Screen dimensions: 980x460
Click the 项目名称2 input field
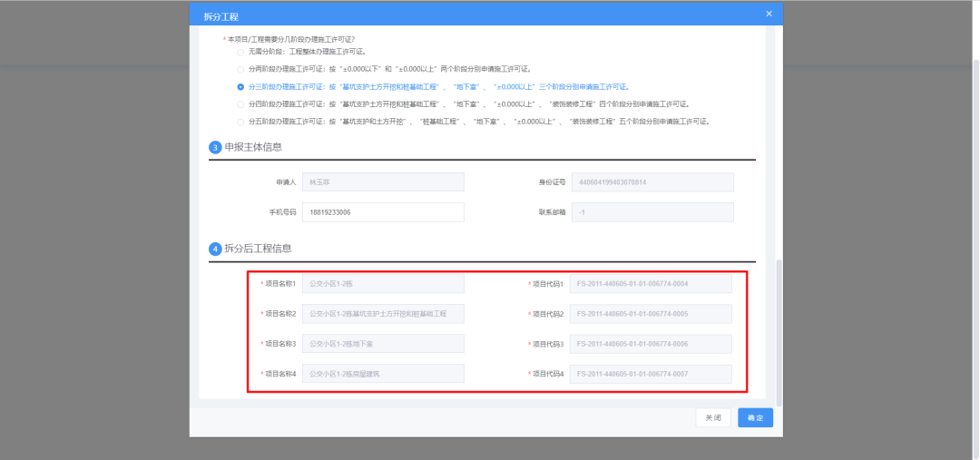(x=383, y=314)
